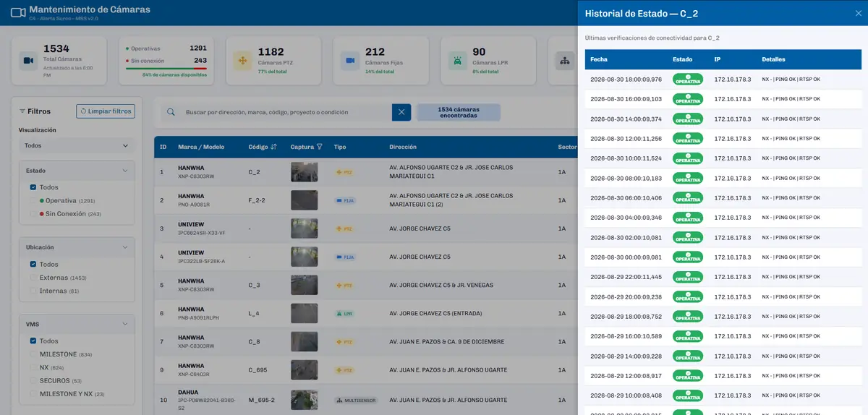Click the funnel icon next to Filtros

click(22, 111)
